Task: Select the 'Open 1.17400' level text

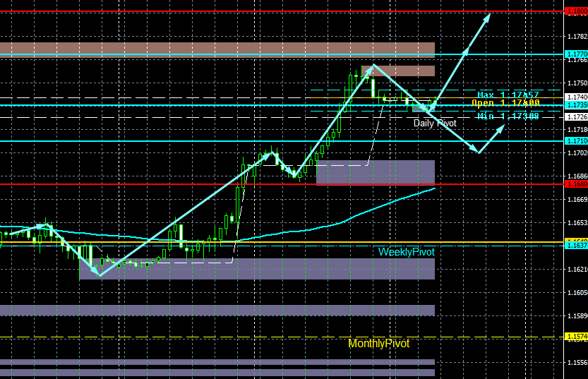Action: (505, 103)
